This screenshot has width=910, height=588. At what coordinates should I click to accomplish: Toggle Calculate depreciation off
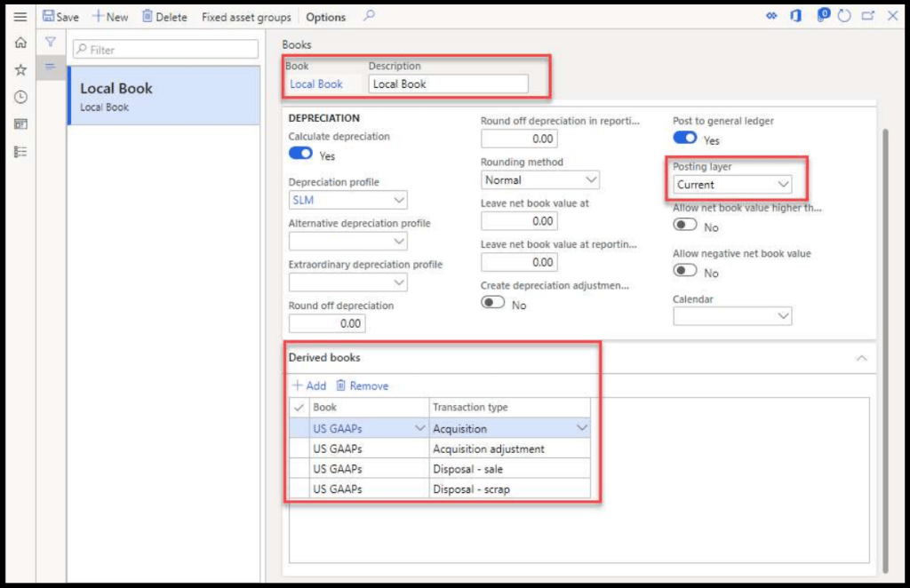click(x=300, y=153)
